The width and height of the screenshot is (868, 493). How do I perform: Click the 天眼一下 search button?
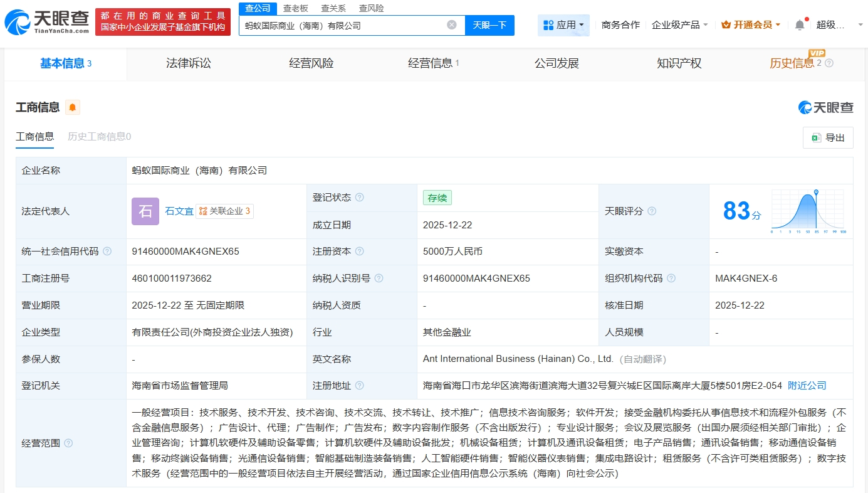[x=489, y=25]
